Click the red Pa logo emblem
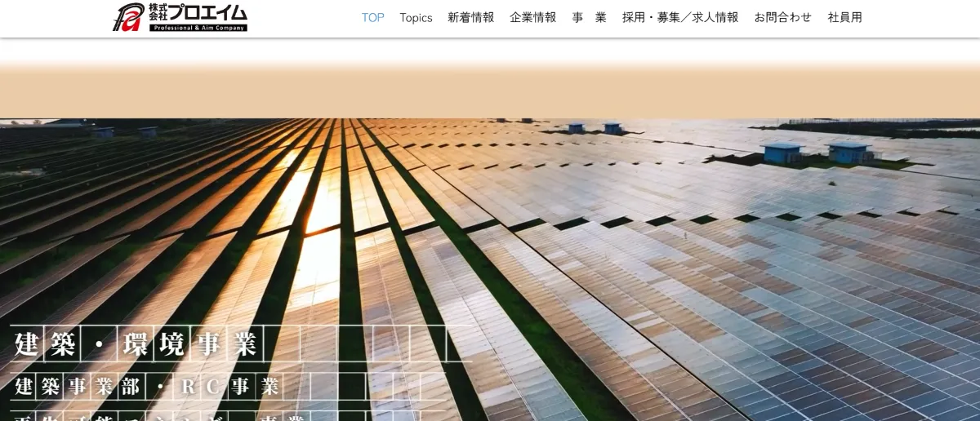The image size is (980, 421). [128, 17]
